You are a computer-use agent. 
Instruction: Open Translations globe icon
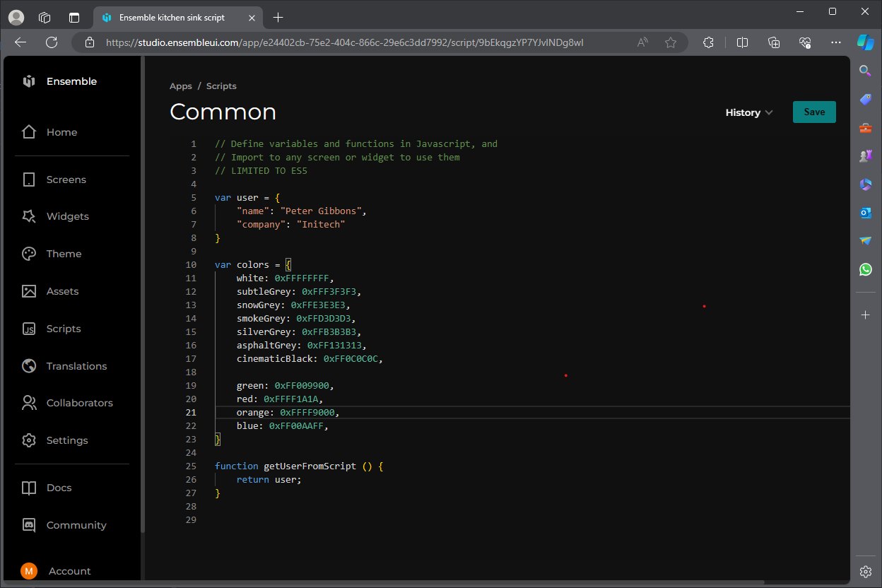[x=29, y=366]
